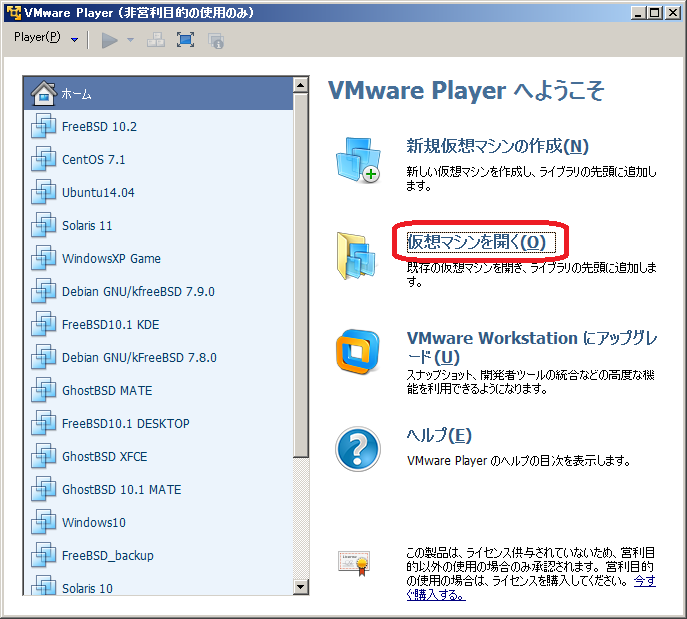Click 仮想マシンを開く(O) link

coord(477,242)
